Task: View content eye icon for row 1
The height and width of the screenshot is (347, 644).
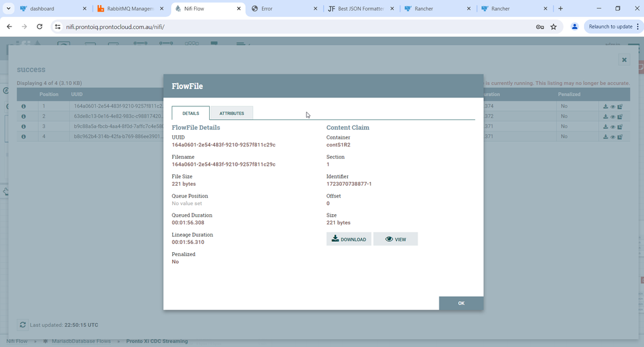Action: tap(613, 106)
